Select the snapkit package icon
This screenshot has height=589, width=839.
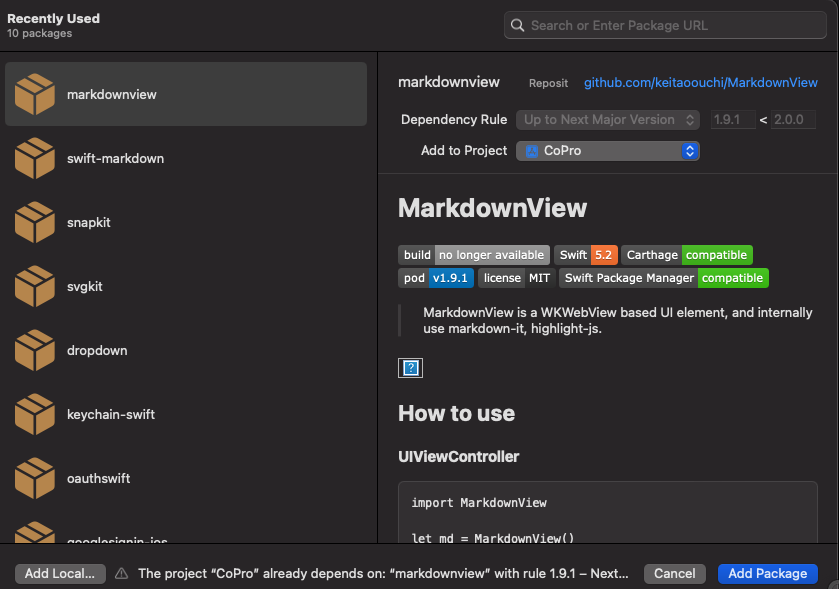point(34,223)
